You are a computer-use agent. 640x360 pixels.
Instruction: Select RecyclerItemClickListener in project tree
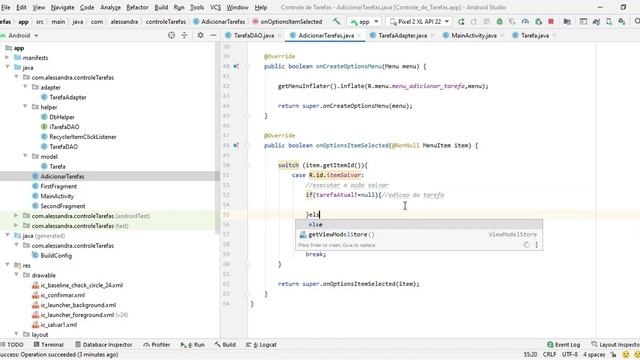pyautogui.click(x=82, y=137)
